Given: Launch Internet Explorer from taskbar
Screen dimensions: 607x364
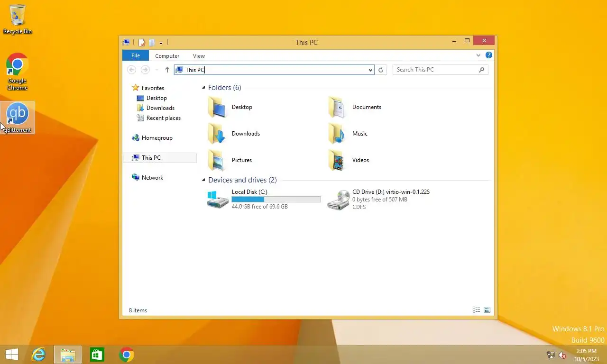Looking at the screenshot, I should coord(38,355).
